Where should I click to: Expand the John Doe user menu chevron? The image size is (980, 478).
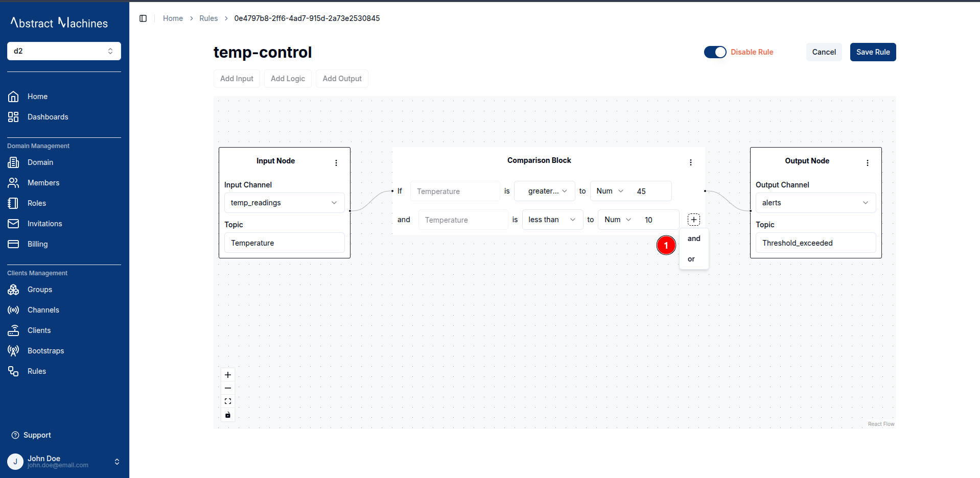point(117,462)
